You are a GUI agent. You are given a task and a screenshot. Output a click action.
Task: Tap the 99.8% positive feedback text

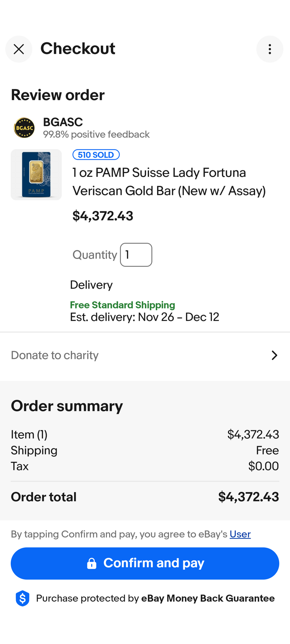pos(96,135)
